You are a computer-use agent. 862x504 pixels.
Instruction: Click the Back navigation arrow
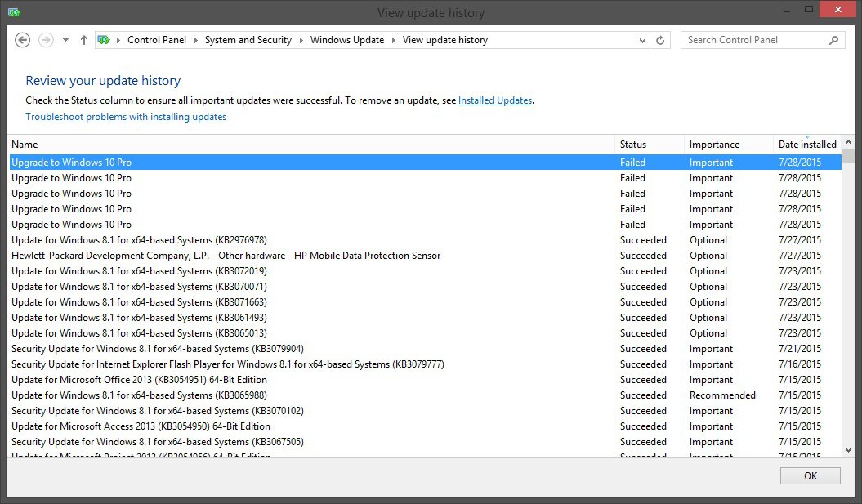click(23, 40)
